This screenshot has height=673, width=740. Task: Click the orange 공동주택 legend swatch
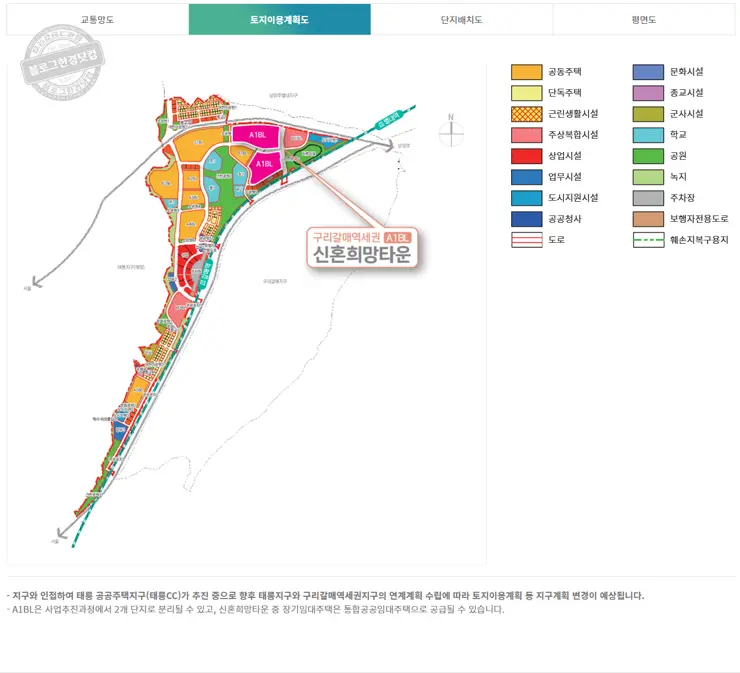click(x=526, y=72)
